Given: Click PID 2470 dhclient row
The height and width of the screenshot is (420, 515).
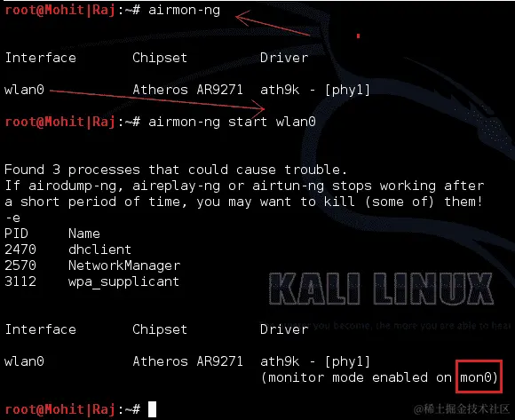Looking at the screenshot, I should pyautogui.click(x=67, y=250).
